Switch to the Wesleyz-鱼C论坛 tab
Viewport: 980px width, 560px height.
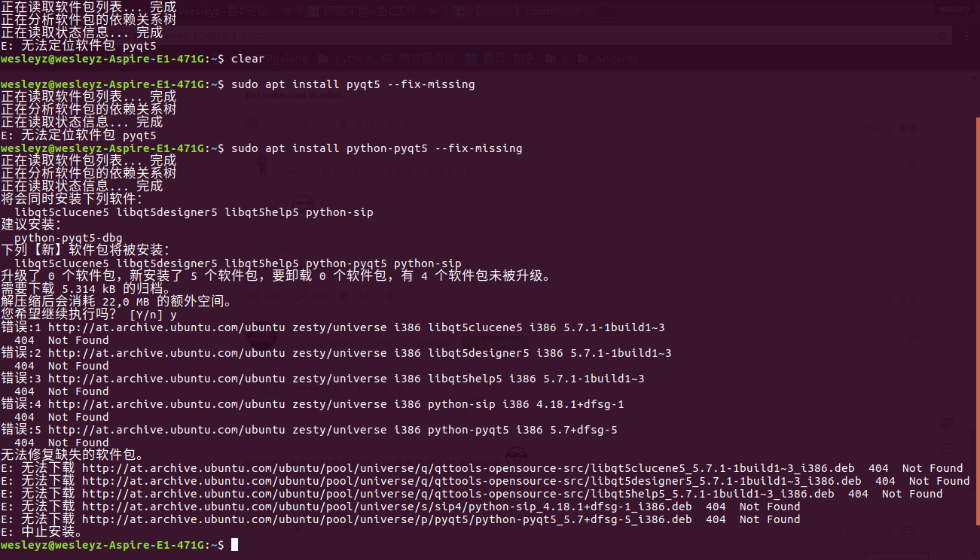coord(218,11)
